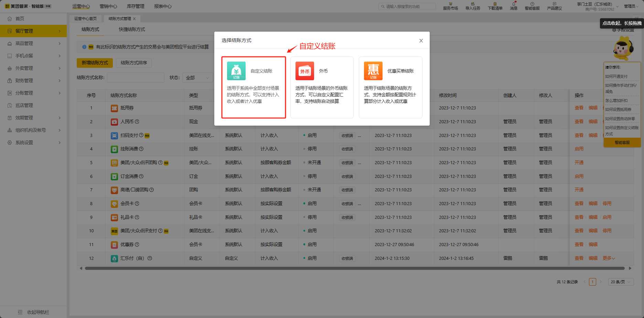Screen dimensions: 644x318
Task: Go to pagination page 1
Action: 592,282
